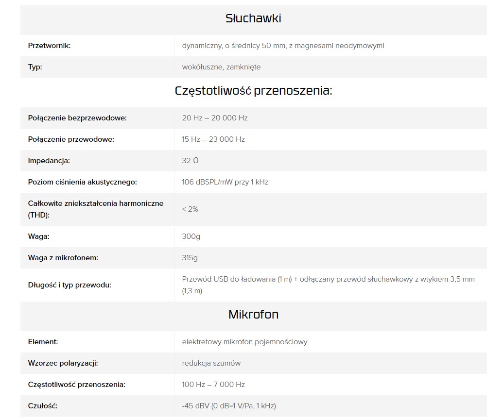Click the Połączenie przewodowe label
This screenshot has height=420, width=504.
pos(71,139)
